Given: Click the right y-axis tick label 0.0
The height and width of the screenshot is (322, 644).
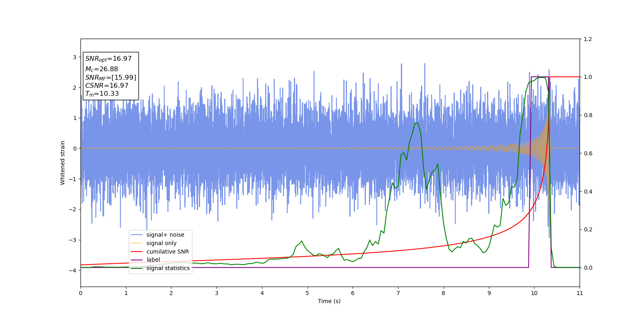Looking at the screenshot, I should coord(588,268).
